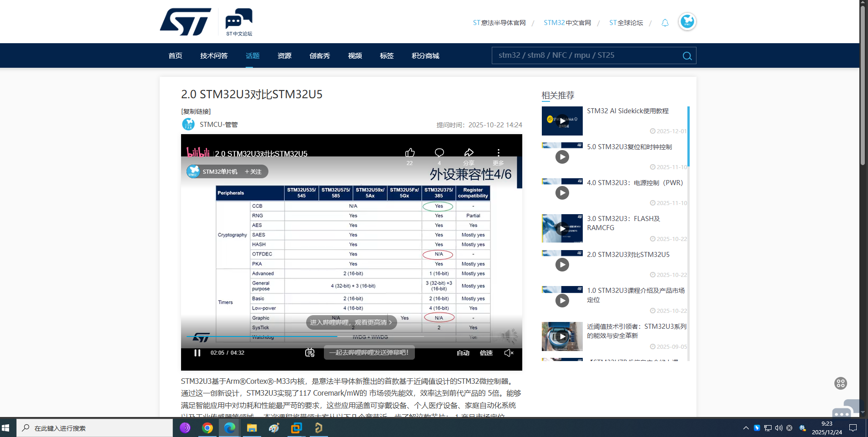Open notifications via the bell icon
This screenshot has height=437, width=868.
click(x=665, y=23)
